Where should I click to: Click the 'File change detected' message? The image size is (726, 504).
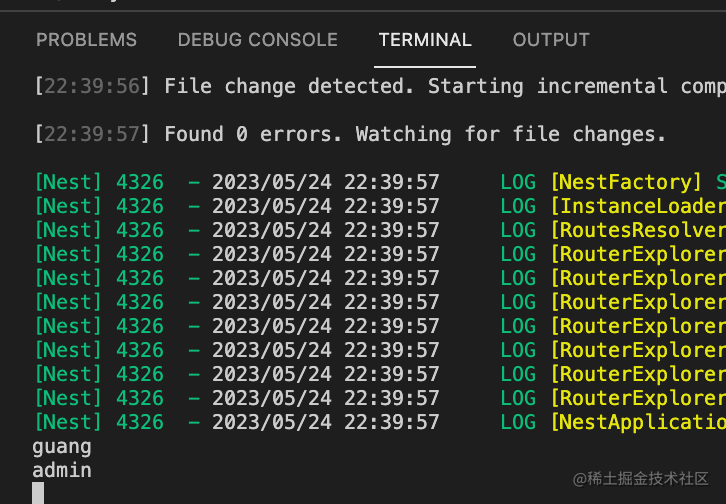pos(288,86)
